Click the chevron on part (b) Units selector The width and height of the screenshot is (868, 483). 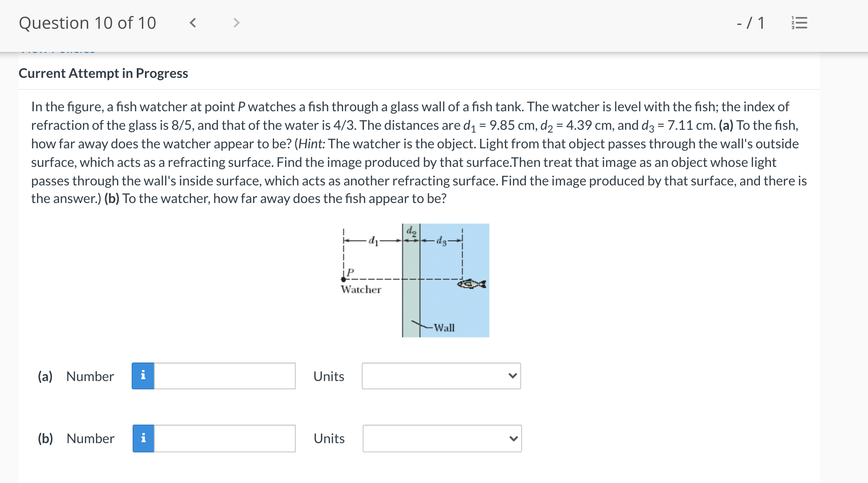(x=512, y=439)
